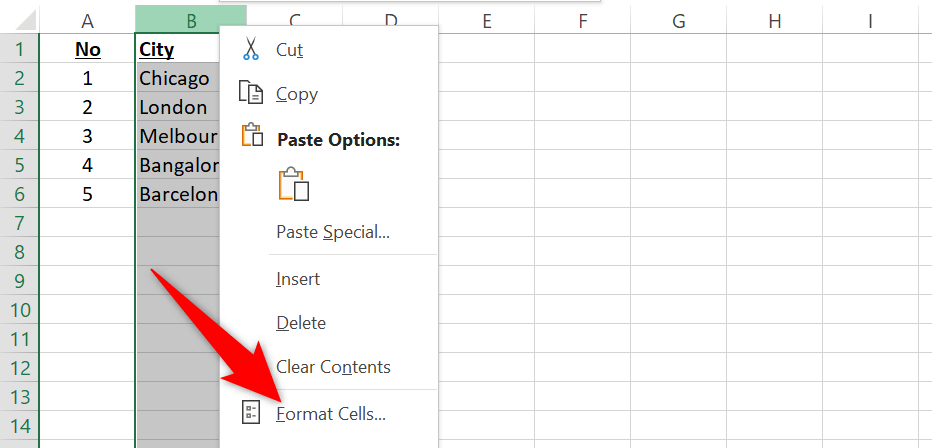Click the No header cell
Image resolution: width=932 pixels, height=448 pixels.
[87, 49]
